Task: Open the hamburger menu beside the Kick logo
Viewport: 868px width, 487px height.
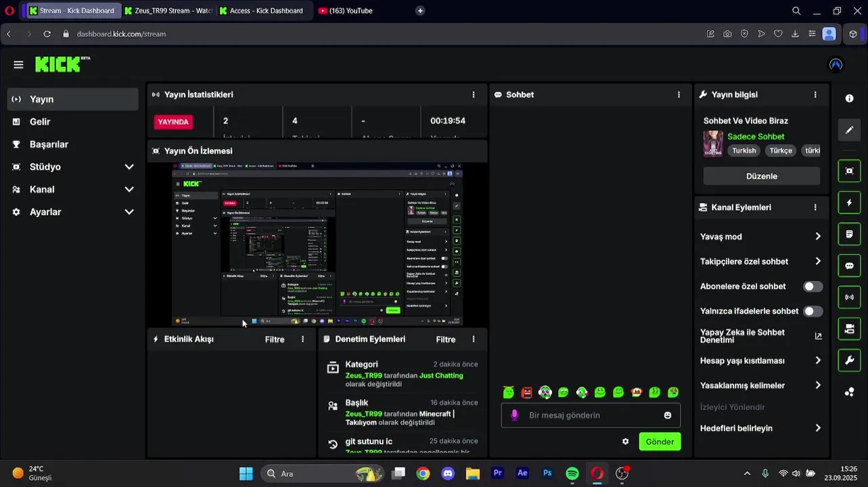Action: coord(18,65)
